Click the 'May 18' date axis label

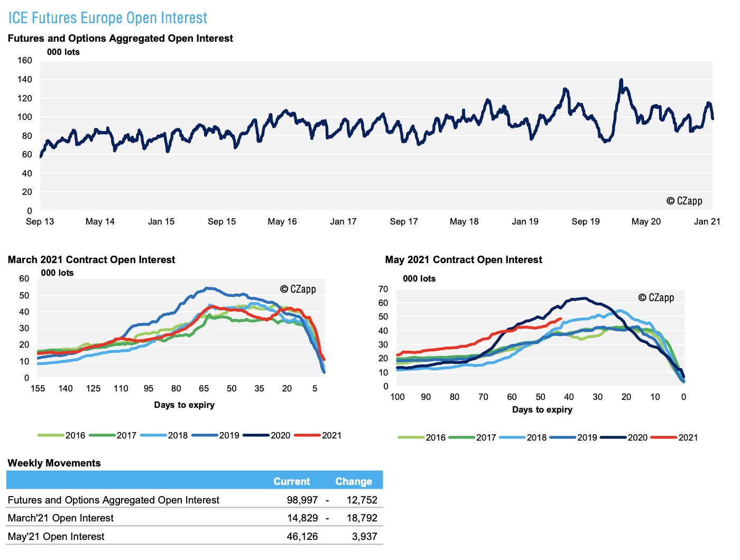pyautogui.click(x=464, y=221)
